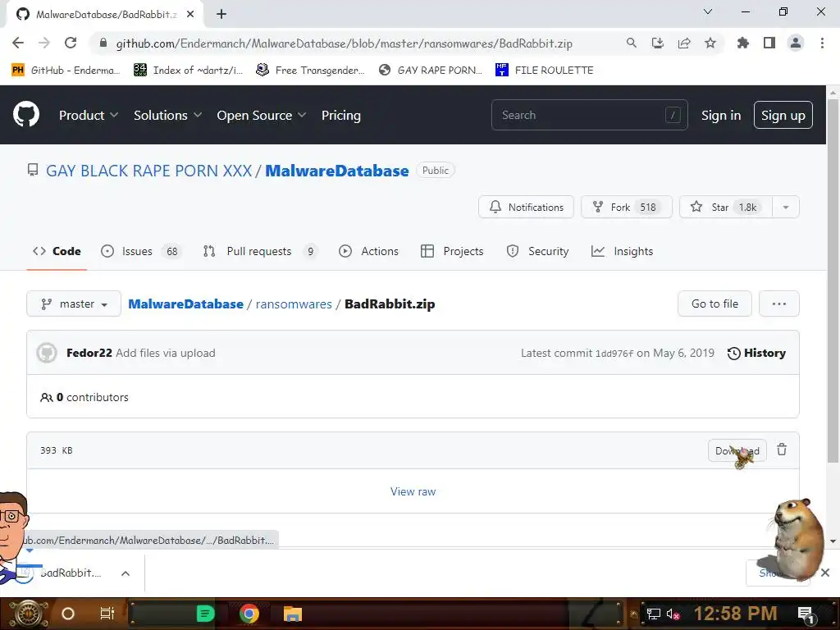Click the Download button
The height and width of the screenshot is (630, 840).
pos(737,450)
